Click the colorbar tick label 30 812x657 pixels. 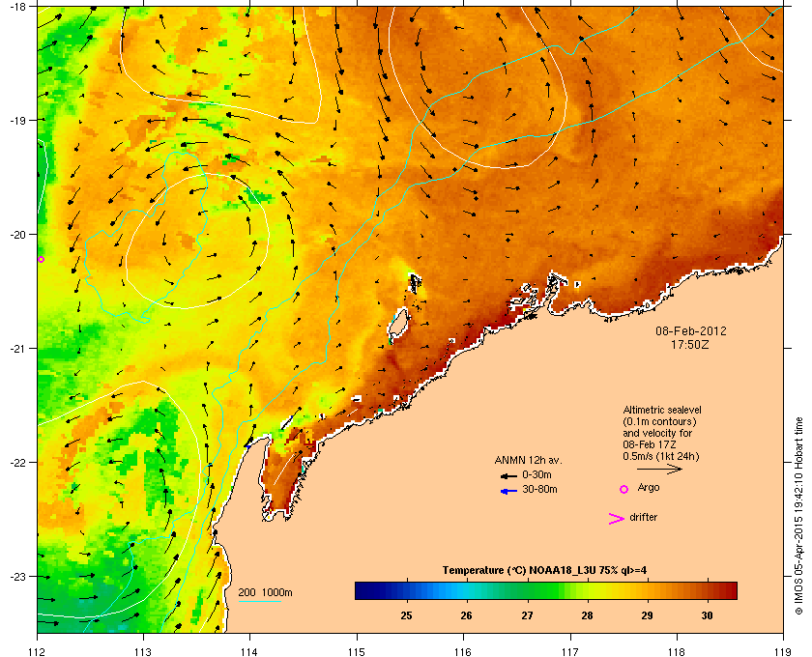[707, 615]
